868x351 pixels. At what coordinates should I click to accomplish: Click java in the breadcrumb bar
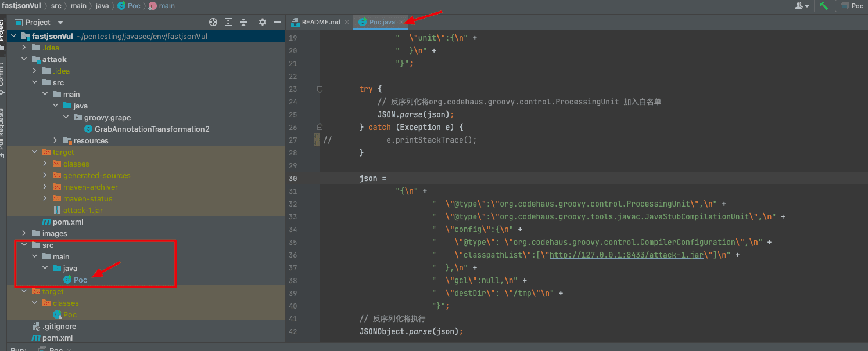coord(102,6)
